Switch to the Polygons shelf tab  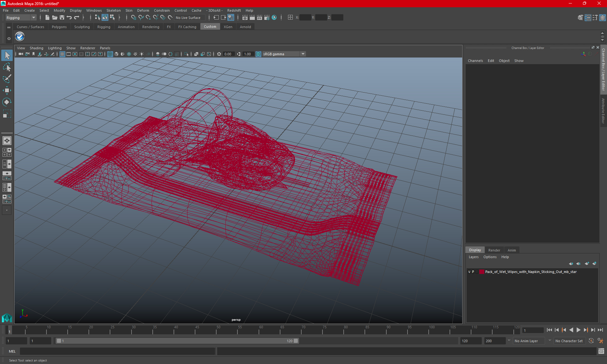[x=59, y=27]
